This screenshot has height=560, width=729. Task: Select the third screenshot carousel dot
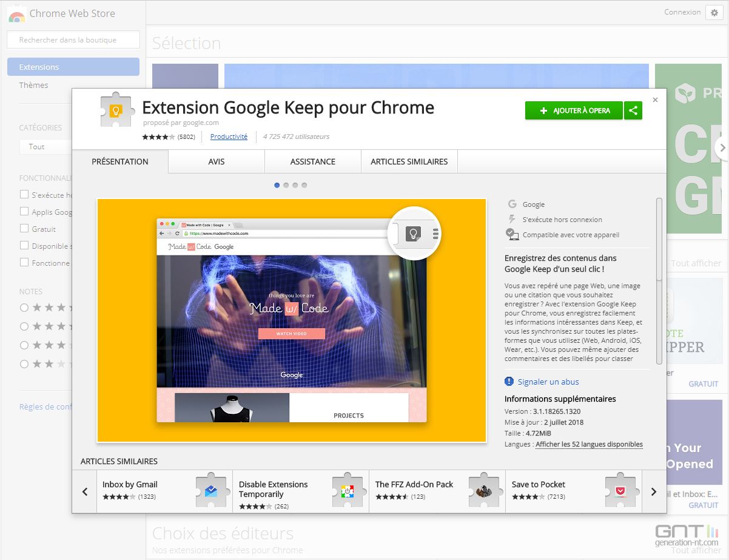tap(295, 185)
